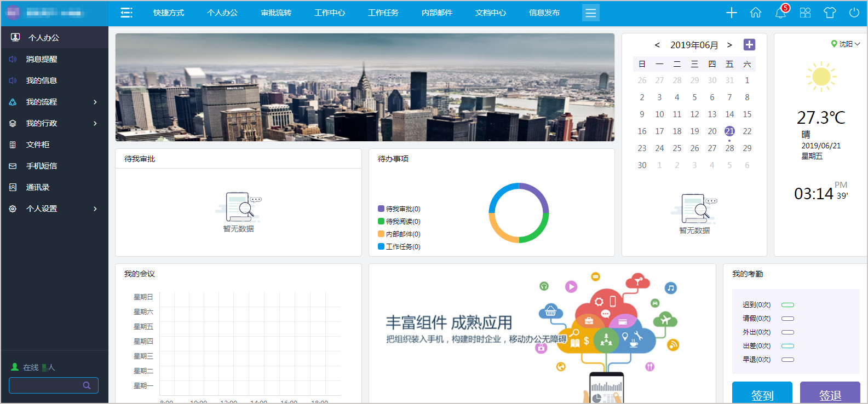The height and width of the screenshot is (404, 868).
Task: Click 待我阅读(0) legend item
Action: click(x=399, y=222)
